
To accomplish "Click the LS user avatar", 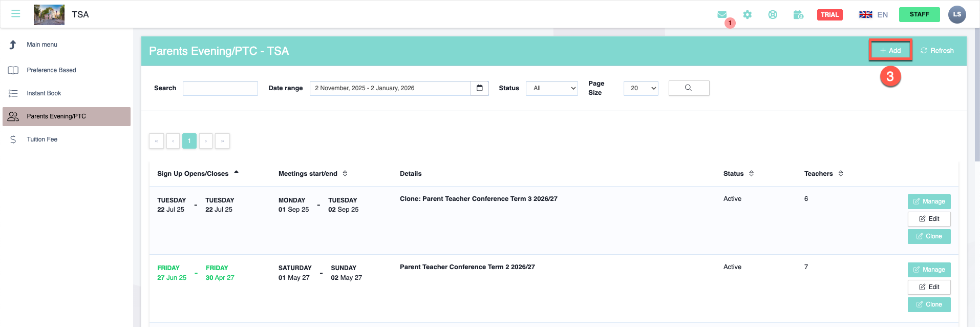I will [x=957, y=14].
